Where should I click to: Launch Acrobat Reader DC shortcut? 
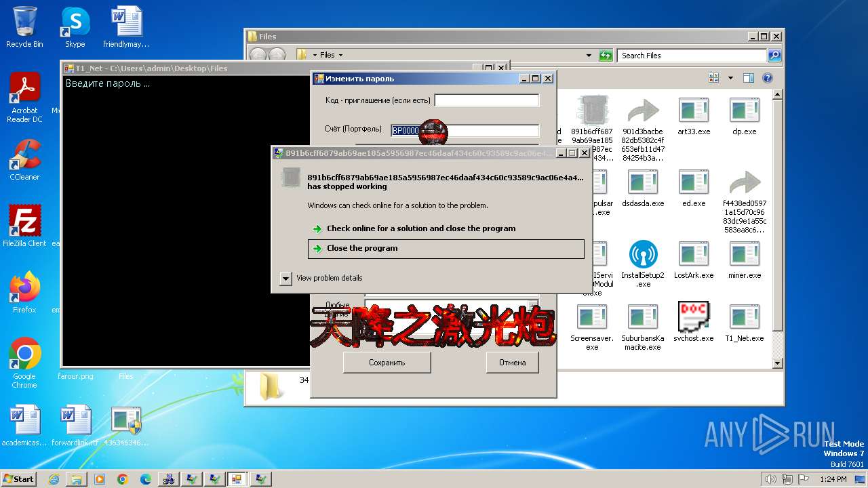point(24,98)
